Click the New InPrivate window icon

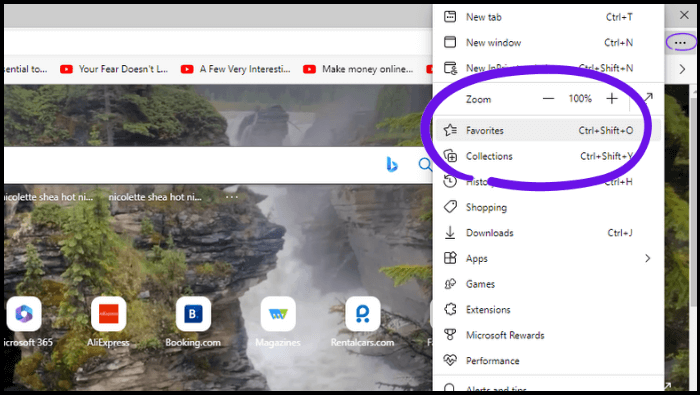pos(450,68)
